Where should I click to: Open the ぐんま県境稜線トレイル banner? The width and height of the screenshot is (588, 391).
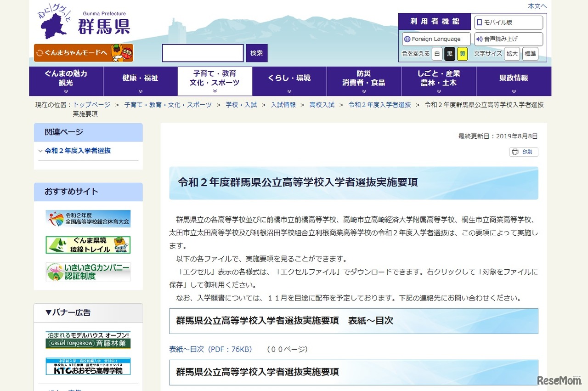click(88, 244)
